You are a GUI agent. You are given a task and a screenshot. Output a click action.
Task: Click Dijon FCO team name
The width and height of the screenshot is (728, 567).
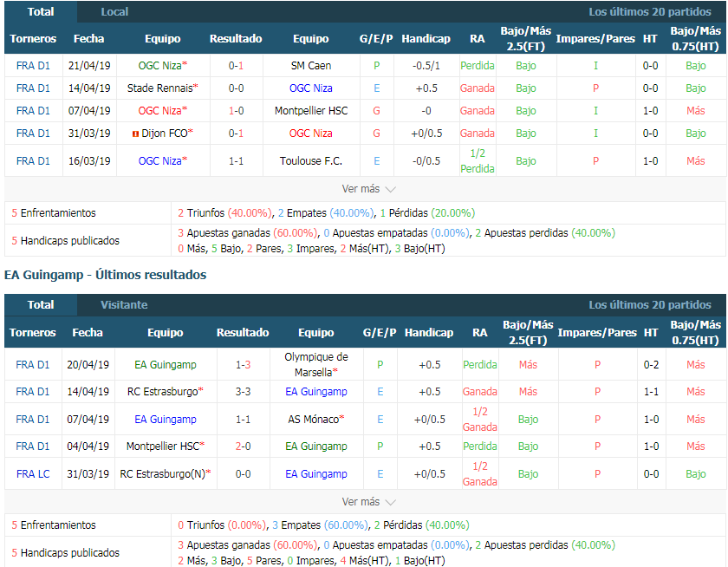pos(166,134)
